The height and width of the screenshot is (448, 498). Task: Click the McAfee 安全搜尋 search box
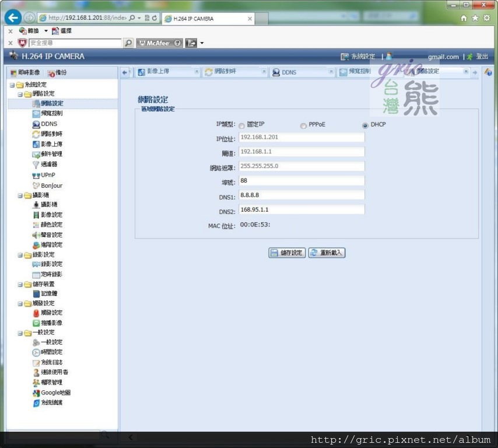click(75, 43)
